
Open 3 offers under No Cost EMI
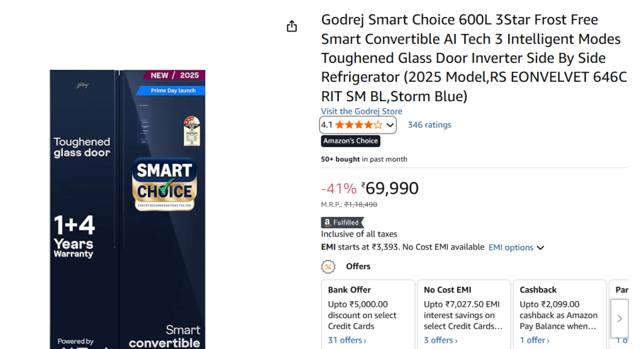pos(440,340)
